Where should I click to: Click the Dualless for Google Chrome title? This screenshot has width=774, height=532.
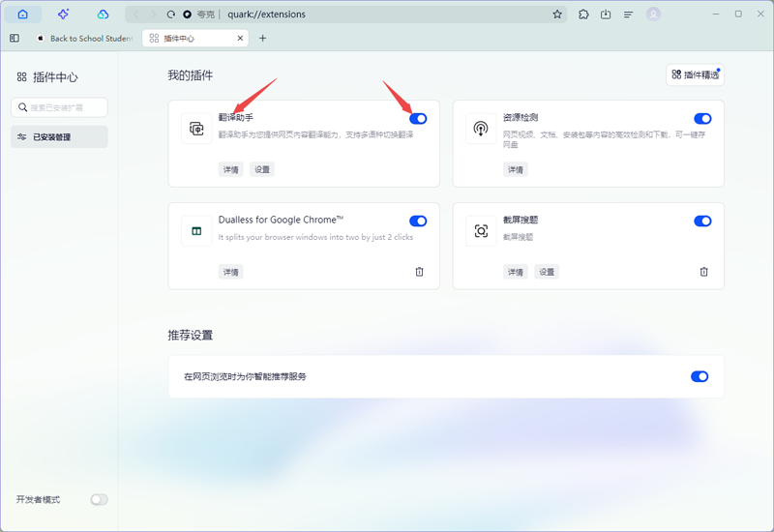[281, 220]
